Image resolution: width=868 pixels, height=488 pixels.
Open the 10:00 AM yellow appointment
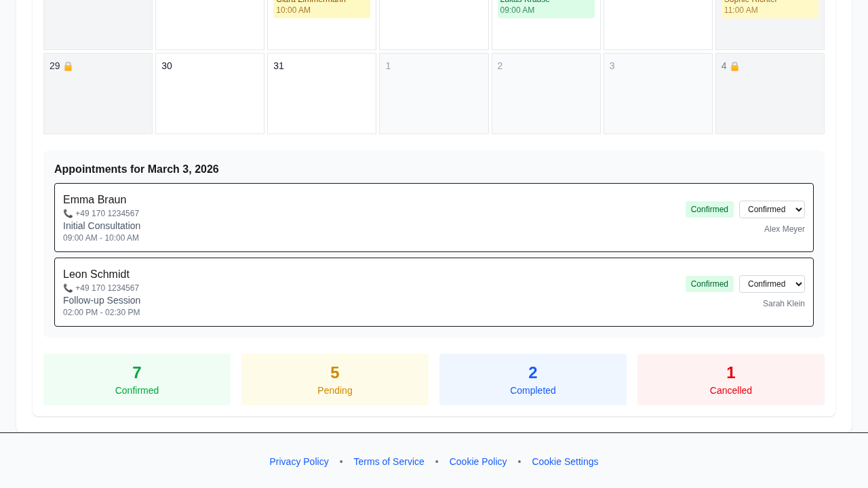point(321,7)
